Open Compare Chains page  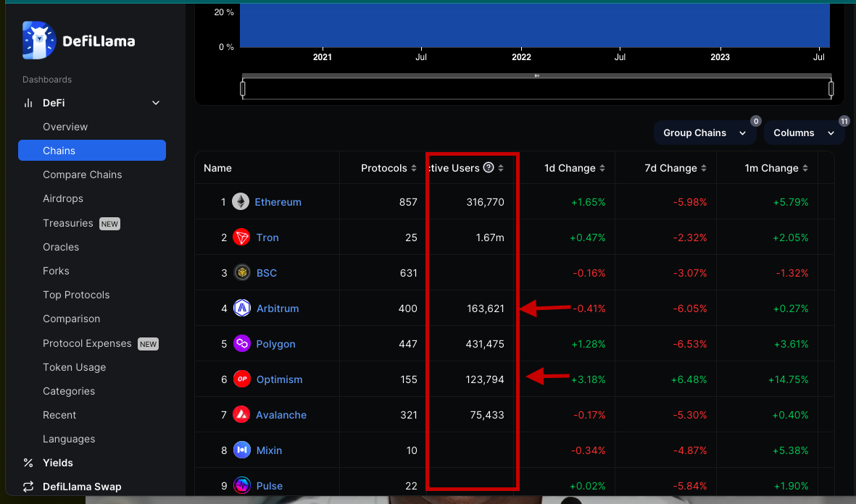(83, 175)
